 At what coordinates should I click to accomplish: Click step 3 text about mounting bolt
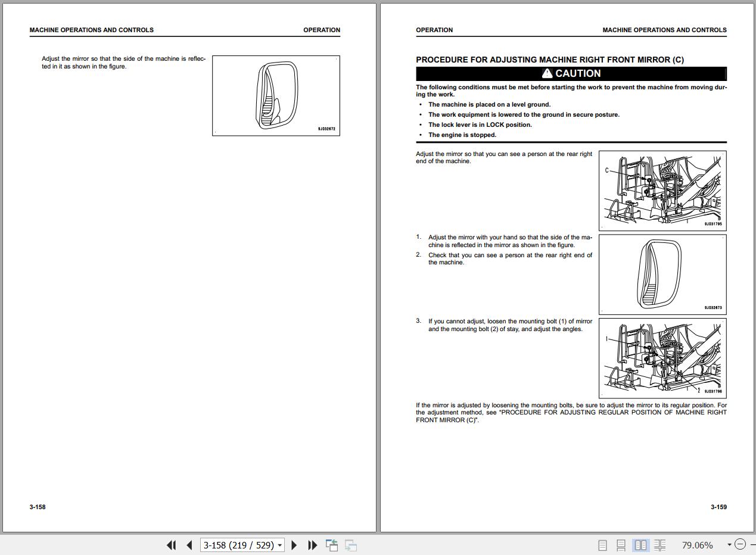pos(510,325)
